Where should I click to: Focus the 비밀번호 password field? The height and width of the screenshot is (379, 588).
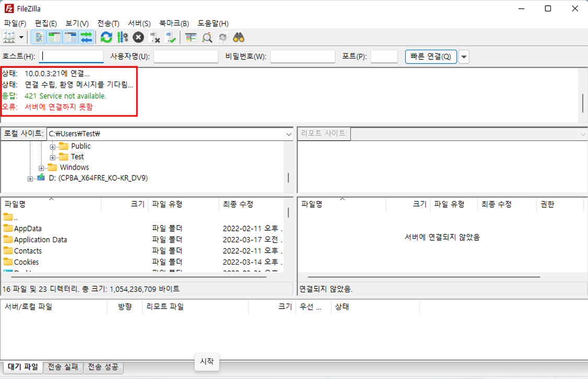tap(303, 56)
